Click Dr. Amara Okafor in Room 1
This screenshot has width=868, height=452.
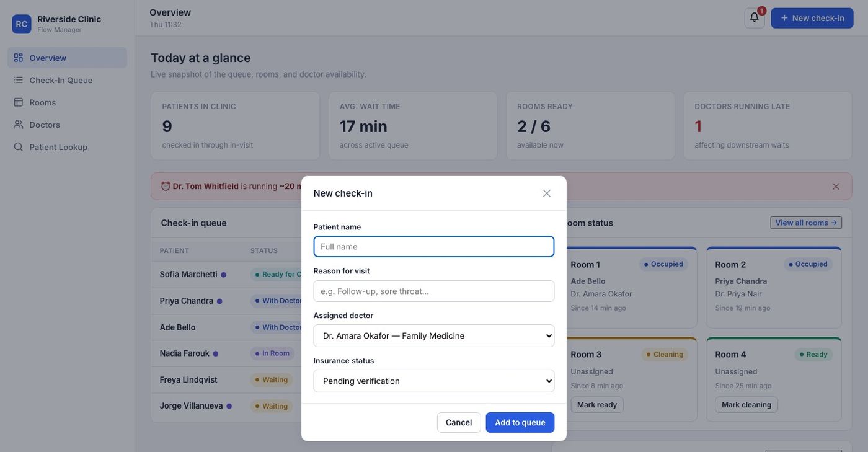tap(601, 294)
